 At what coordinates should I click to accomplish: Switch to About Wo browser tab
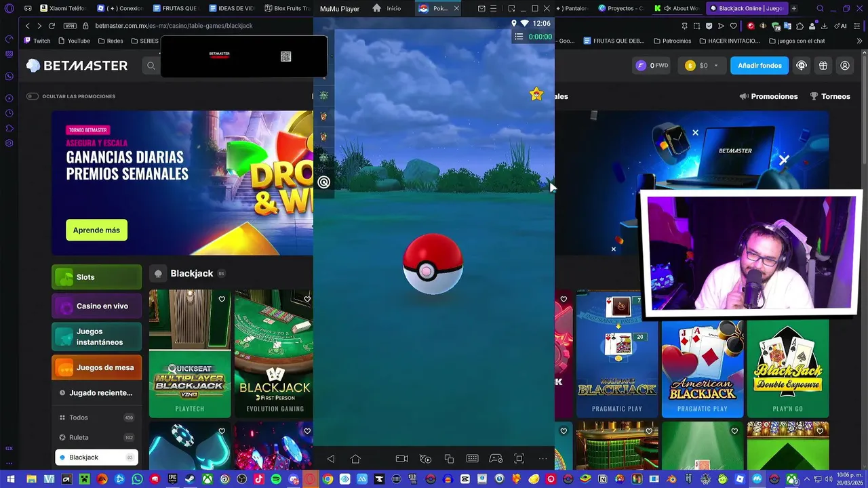click(676, 9)
